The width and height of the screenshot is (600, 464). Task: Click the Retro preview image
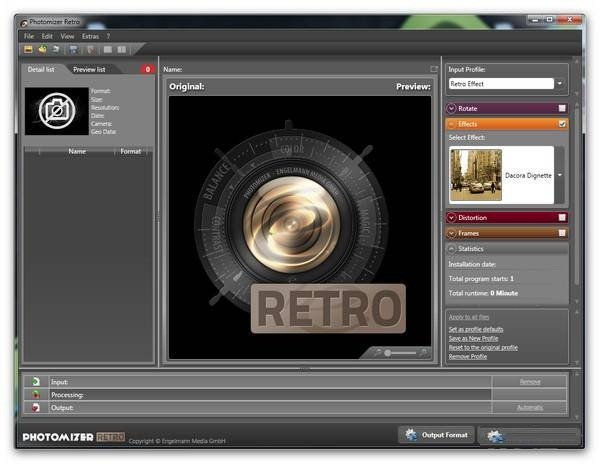click(x=300, y=228)
